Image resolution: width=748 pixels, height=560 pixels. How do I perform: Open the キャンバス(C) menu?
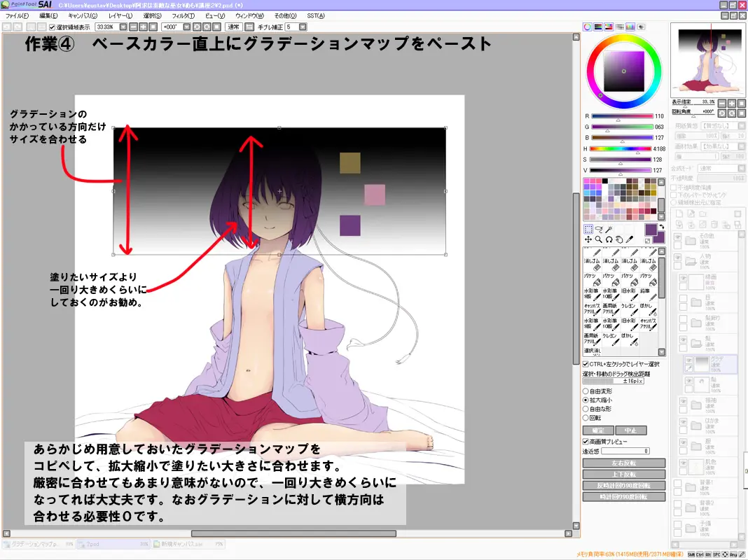83,16
